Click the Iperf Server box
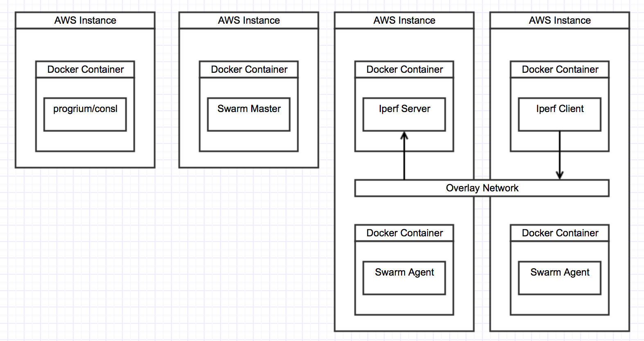644x341 pixels. [404, 114]
